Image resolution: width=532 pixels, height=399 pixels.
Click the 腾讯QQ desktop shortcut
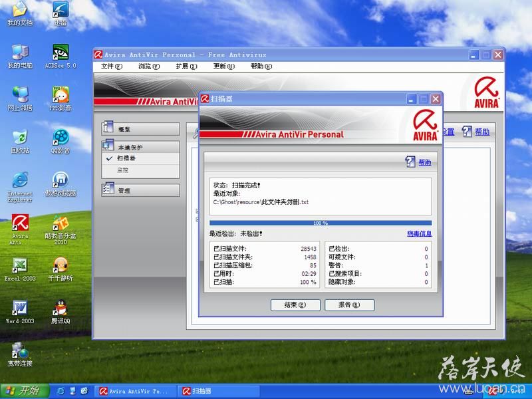tap(61, 312)
